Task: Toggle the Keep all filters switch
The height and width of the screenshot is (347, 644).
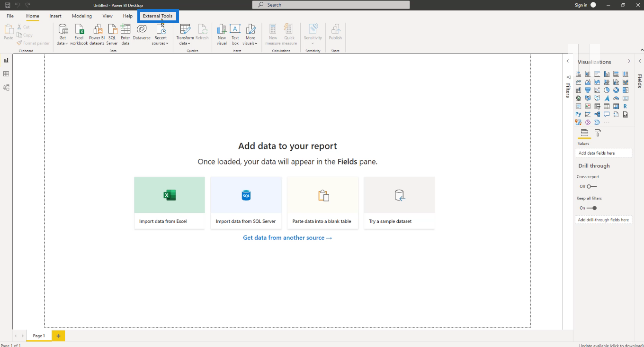Action: click(x=591, y=208)
